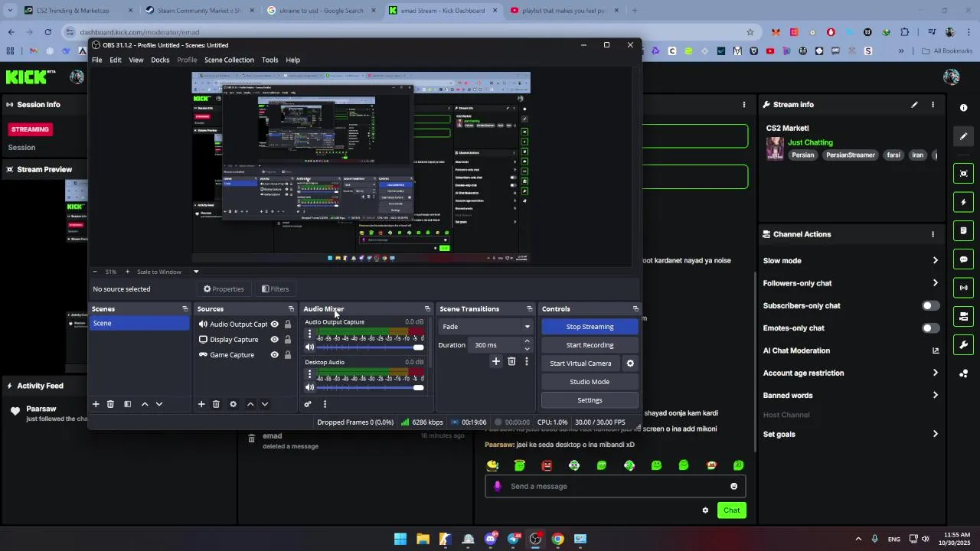The height and width of the screenshot is (551, 980).
Task: Remove selected source with Sources trash icon
Action: (216, 404)
